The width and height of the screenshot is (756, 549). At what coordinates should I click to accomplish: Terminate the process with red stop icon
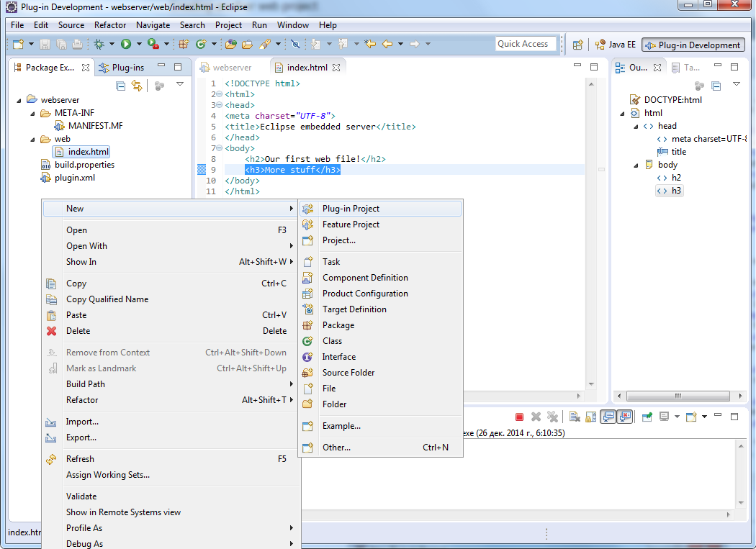point(519,417)
